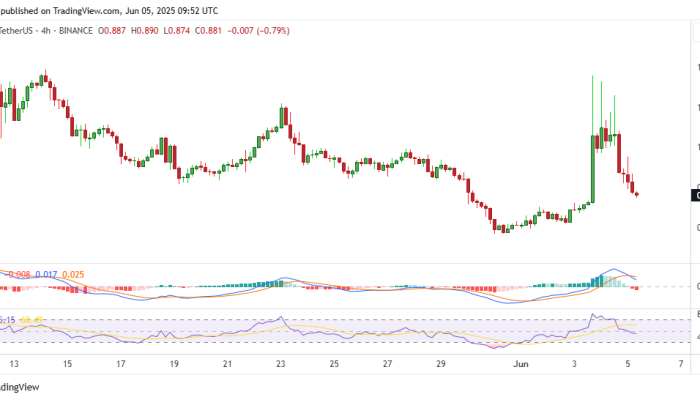
Task: Click date 13 on the time axis
Action: (x=13, y=364)
